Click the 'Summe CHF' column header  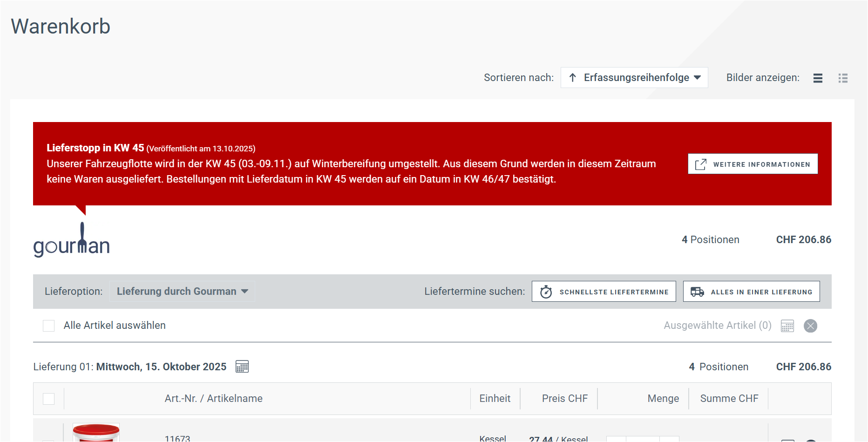(x=729, y=399)
